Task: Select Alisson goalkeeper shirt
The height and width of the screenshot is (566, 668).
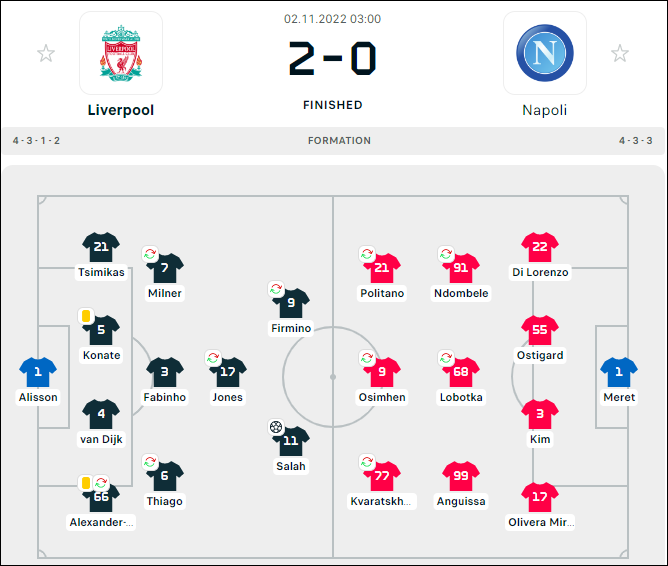Action: 38,372
